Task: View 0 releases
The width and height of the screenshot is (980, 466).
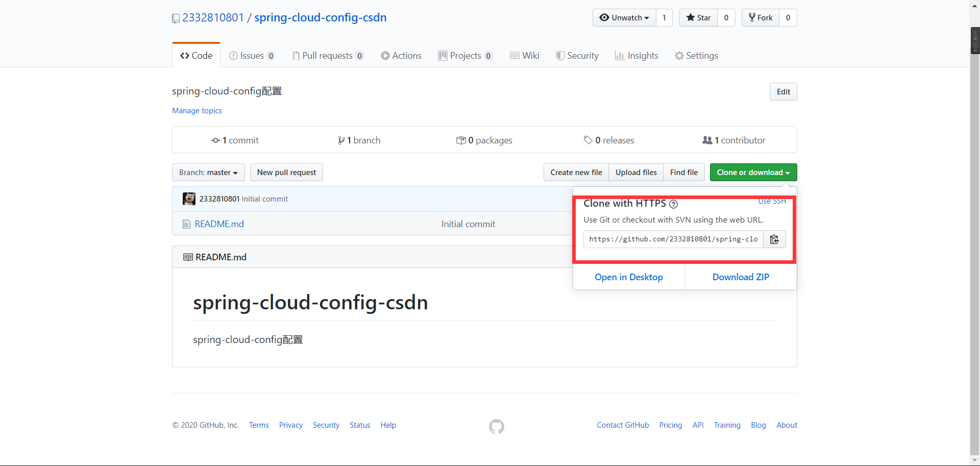Action: point(609,140)
